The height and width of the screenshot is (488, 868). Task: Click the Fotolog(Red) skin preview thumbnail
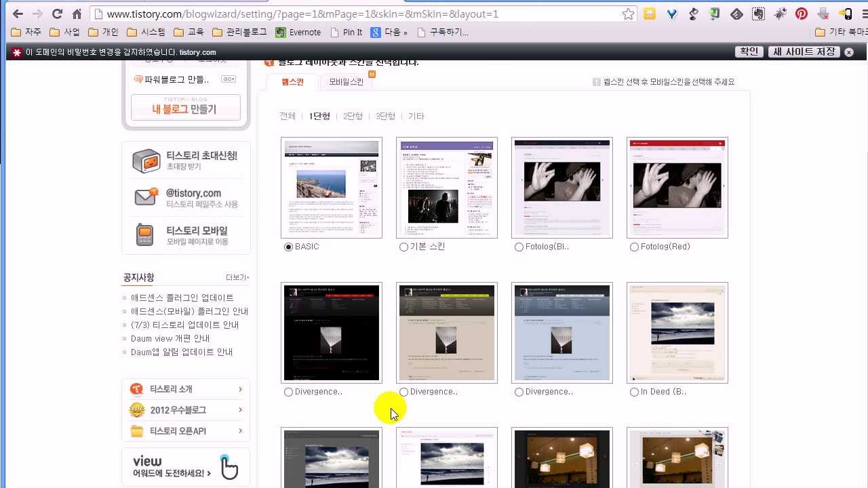click(x=677, y=188)
